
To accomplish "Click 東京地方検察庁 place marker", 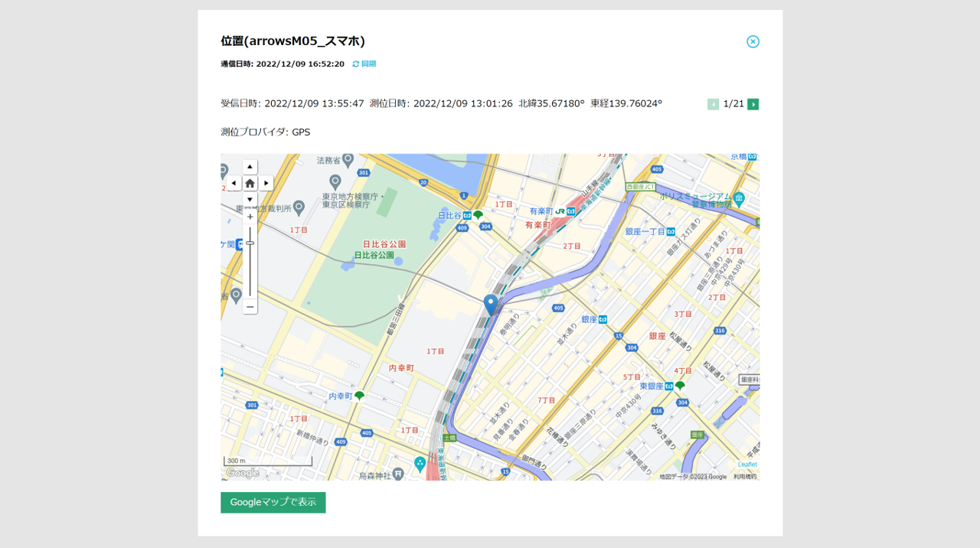I will pos(335,182).
